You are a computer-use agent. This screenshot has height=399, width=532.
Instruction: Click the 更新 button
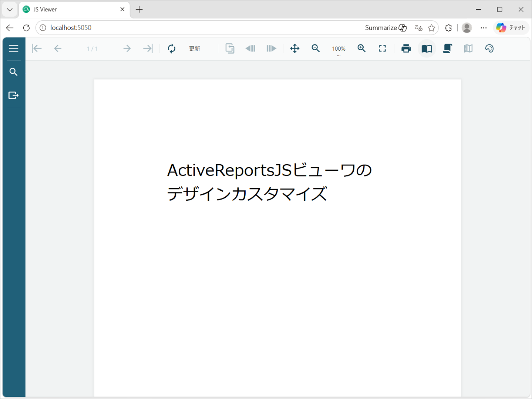pyautogui.click(x=195, y=49)
